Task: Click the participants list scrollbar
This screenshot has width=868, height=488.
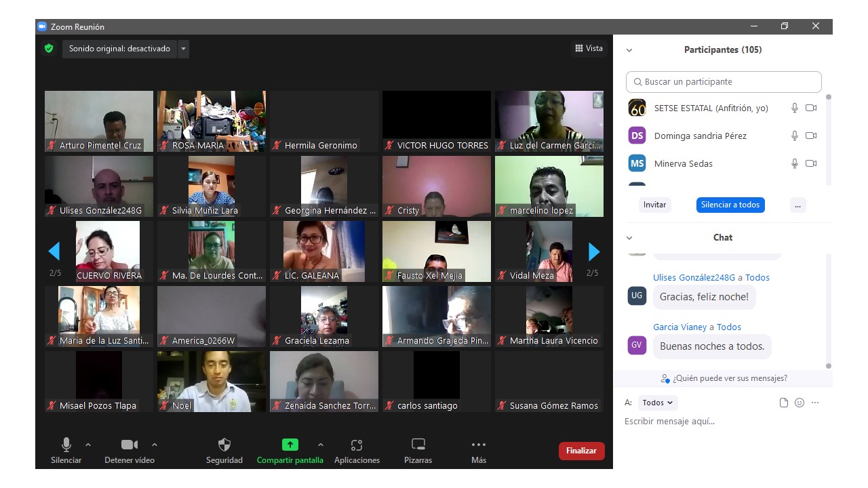Action: 828,139
